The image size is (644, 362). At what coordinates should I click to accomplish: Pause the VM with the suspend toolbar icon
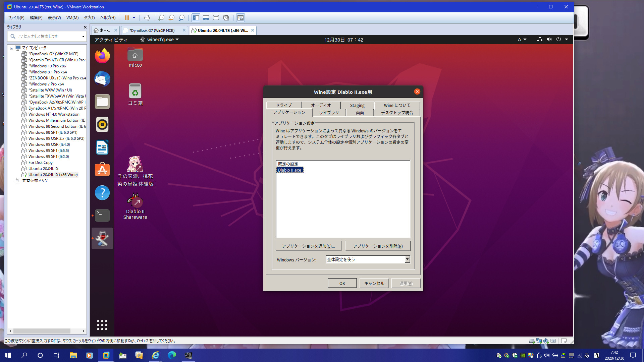click(127, 18)
